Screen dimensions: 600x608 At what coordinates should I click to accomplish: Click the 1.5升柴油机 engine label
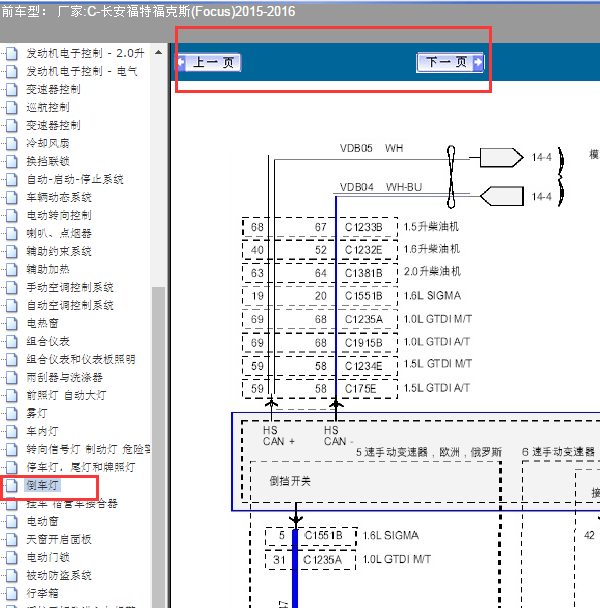click(431, 226)
